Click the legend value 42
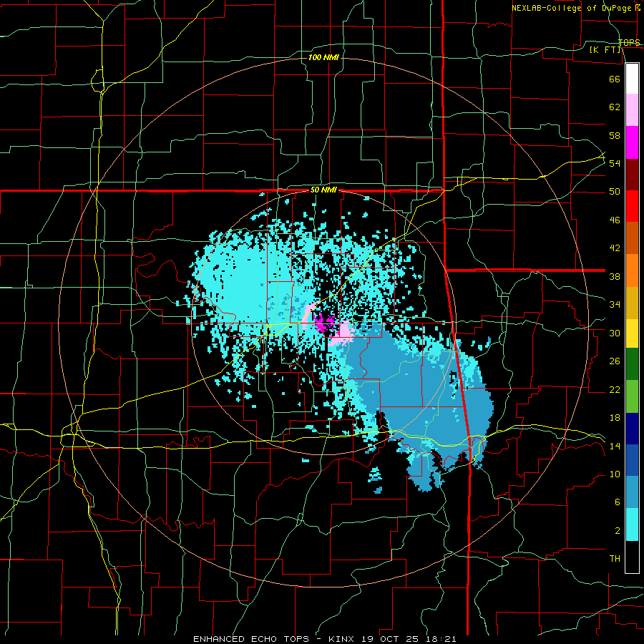644x644 pixels. point(615,248)
